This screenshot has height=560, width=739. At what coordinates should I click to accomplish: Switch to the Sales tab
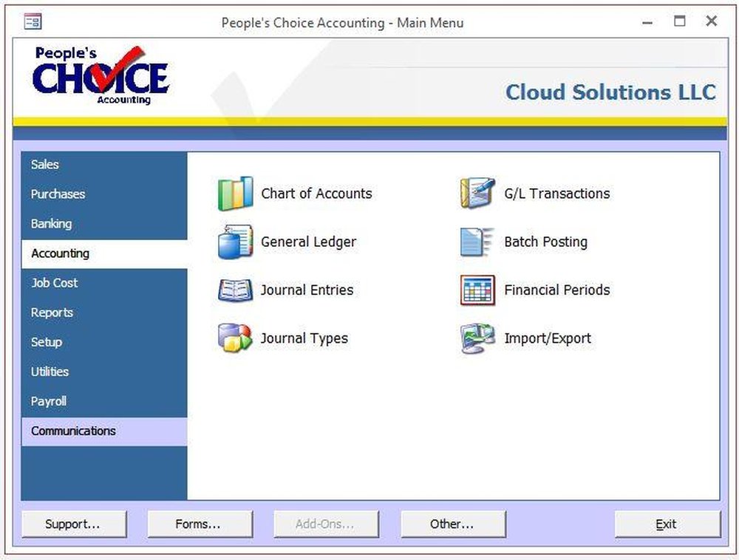44,164
